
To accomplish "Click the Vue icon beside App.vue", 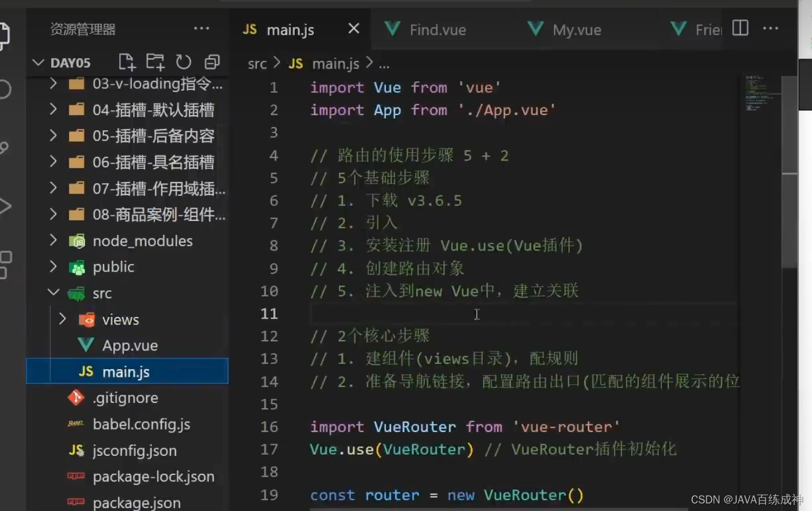I will (x=85, y=345).
